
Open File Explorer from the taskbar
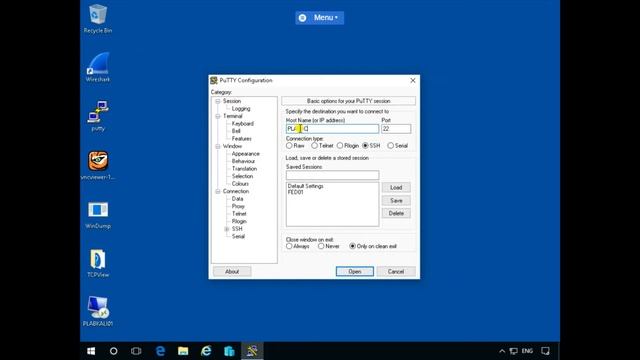click(x=183, y=351)
